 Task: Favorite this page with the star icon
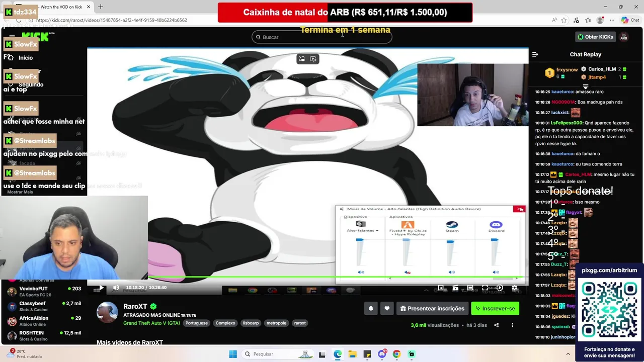(x=564, y=20)
